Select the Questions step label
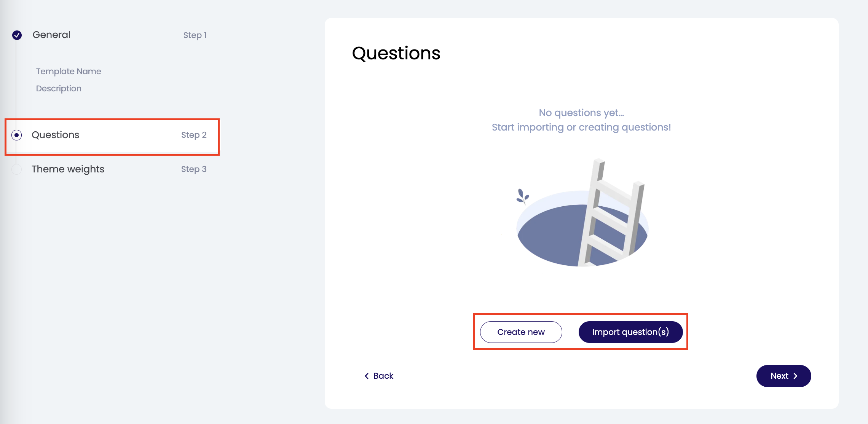This screenshot has height=424, width=868. click(x=56, y=135)
